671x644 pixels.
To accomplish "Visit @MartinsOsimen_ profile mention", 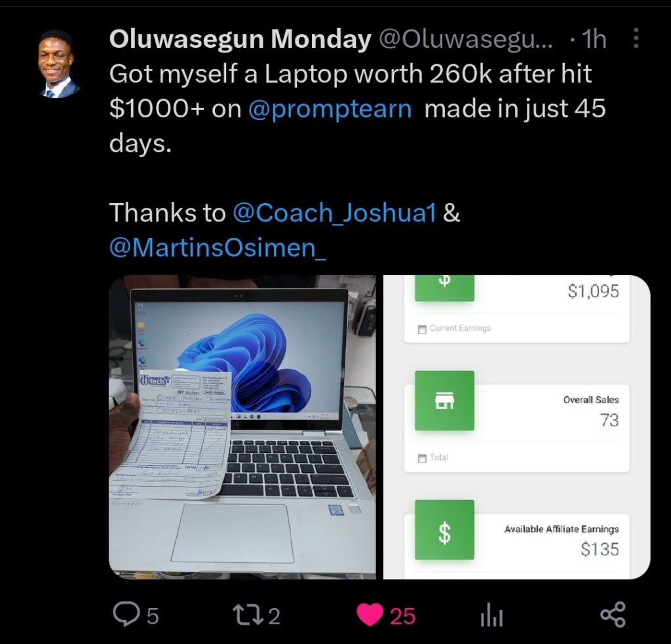I will [218, 248].
